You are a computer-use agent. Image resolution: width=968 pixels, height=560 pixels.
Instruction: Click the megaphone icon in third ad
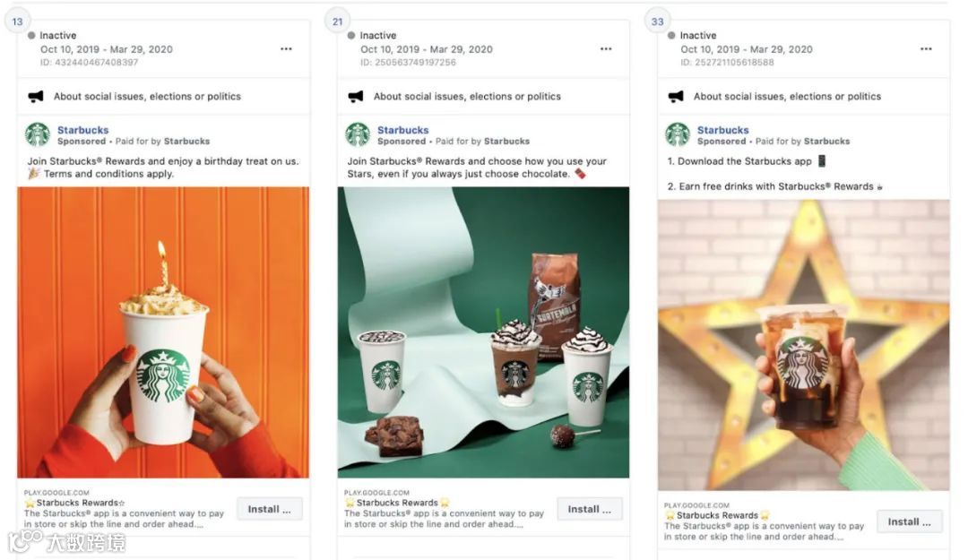tap(676, 96)
